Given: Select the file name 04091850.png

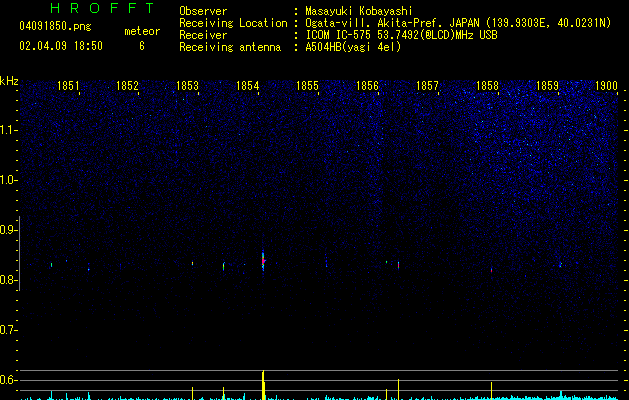Looking at the screenshot, I should click(55, 27).
